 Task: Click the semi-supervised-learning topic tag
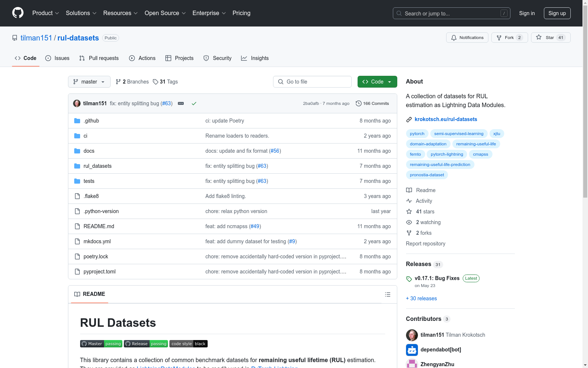coord(459,134)
